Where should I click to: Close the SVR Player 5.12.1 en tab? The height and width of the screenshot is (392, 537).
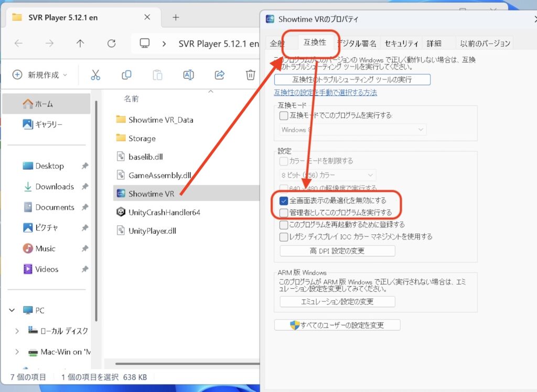coord(147,17)
